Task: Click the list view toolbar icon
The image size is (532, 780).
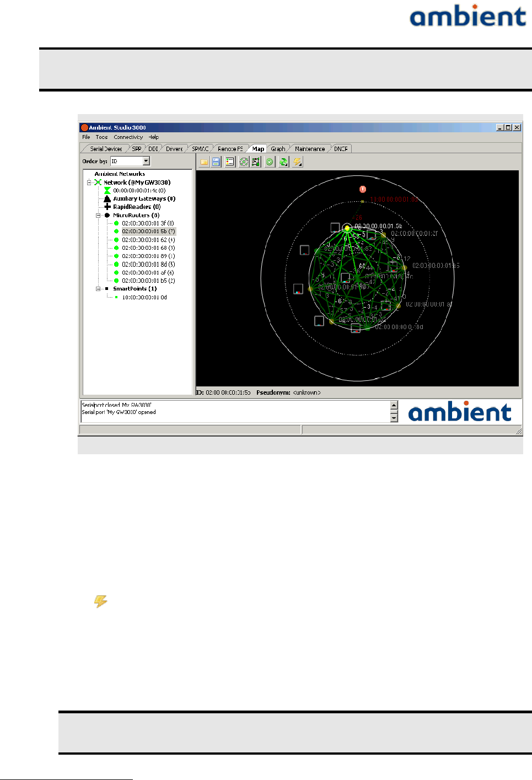Action: click(x=230, y=162)
